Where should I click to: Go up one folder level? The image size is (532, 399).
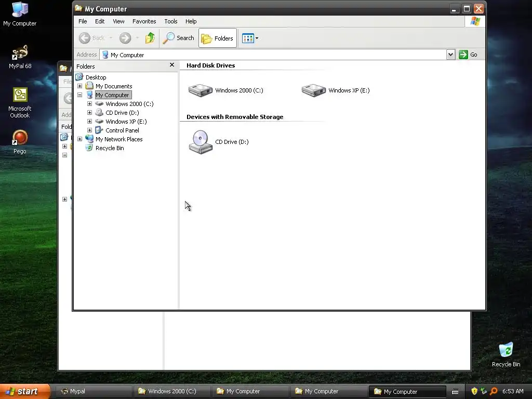point(150,38)
